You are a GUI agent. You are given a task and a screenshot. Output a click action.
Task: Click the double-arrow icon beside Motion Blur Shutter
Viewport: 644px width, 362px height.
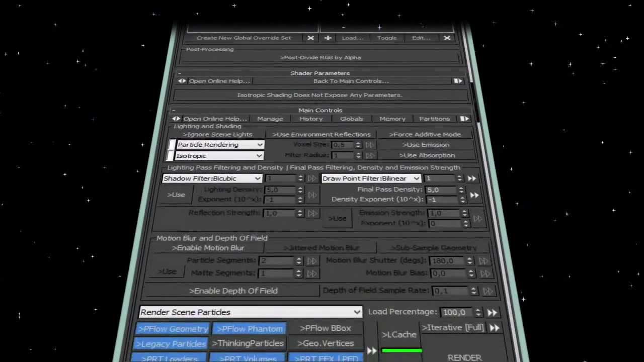pos(484,261)
